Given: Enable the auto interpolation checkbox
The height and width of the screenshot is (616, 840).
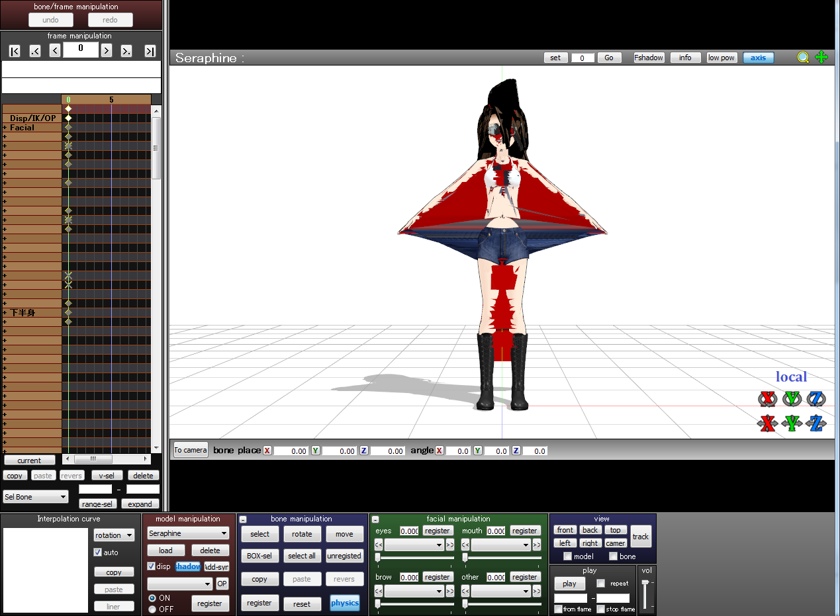Looking at the screenshot, I should [x=98, y=552].
